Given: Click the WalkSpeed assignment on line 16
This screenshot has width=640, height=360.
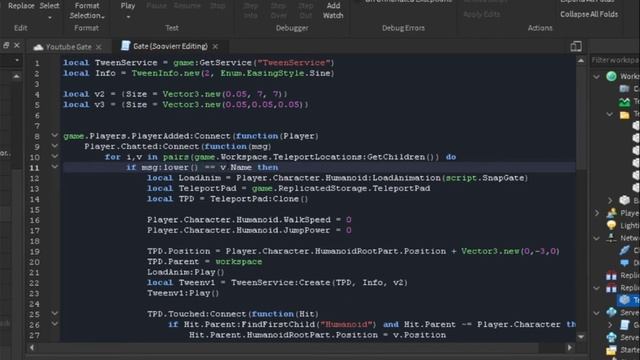Looking at the screenshot, I should (x=249, y=220).
